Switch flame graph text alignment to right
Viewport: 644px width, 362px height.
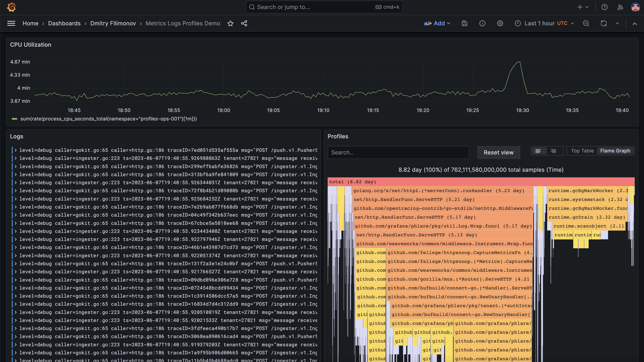pyautogui.click(x=553, y=151)
